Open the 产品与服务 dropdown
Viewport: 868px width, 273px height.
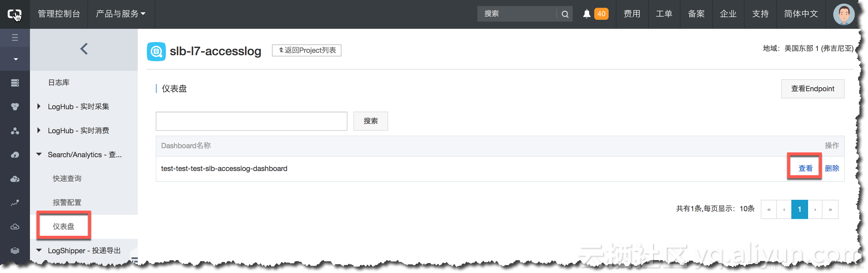pos(121,14)
